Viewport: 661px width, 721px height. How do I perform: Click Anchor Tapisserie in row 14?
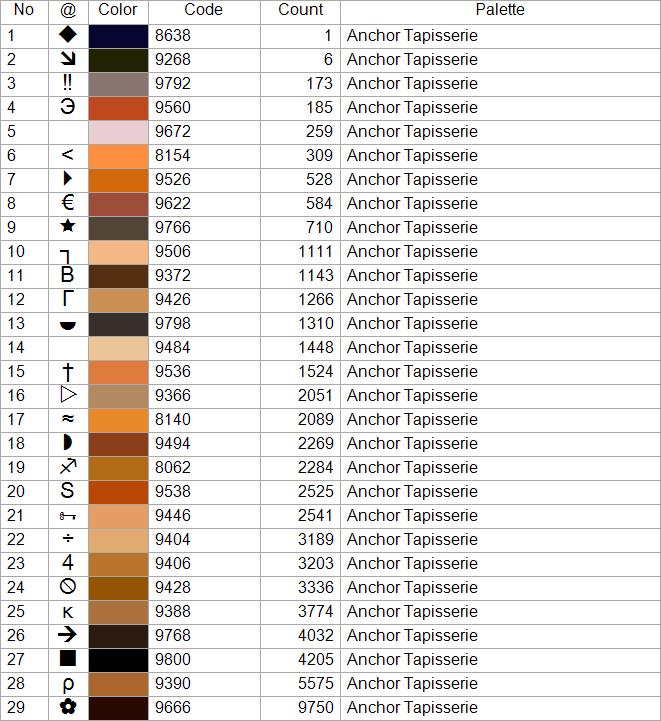coord(412,347)
